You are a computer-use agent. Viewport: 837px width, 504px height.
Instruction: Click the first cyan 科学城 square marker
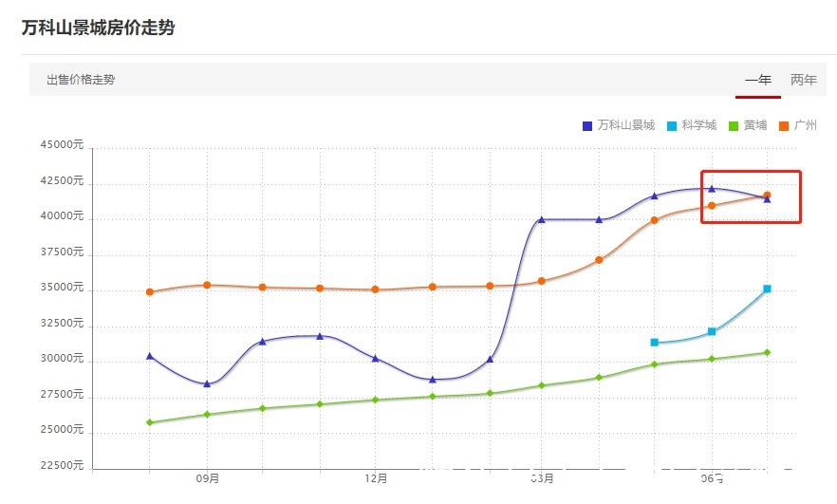[655, 343]
